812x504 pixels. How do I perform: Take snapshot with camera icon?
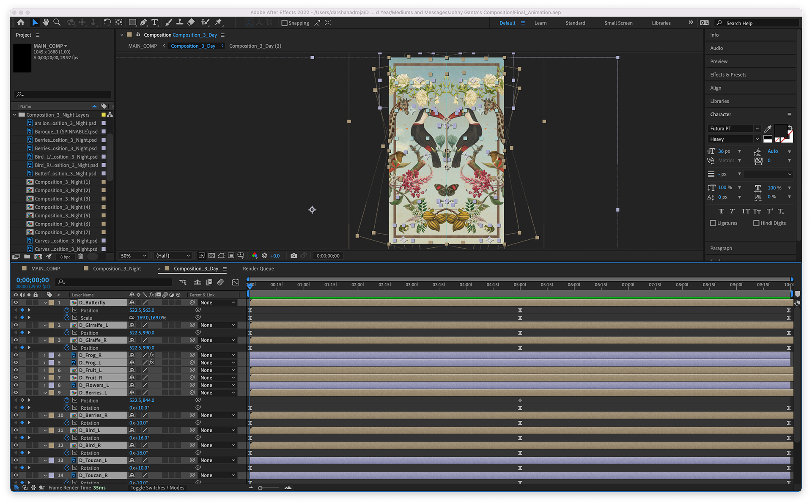pyautogui.click(x=294, y=256)
